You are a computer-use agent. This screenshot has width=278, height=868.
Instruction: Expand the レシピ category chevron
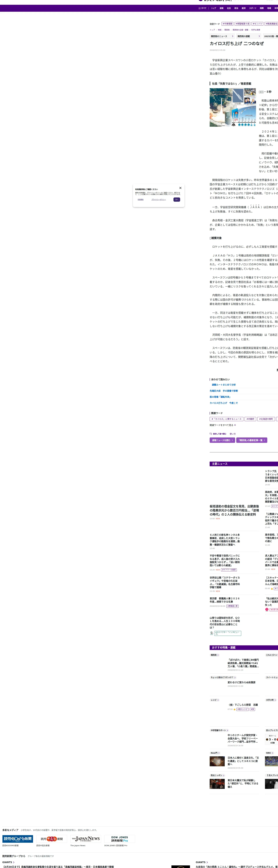218,700
